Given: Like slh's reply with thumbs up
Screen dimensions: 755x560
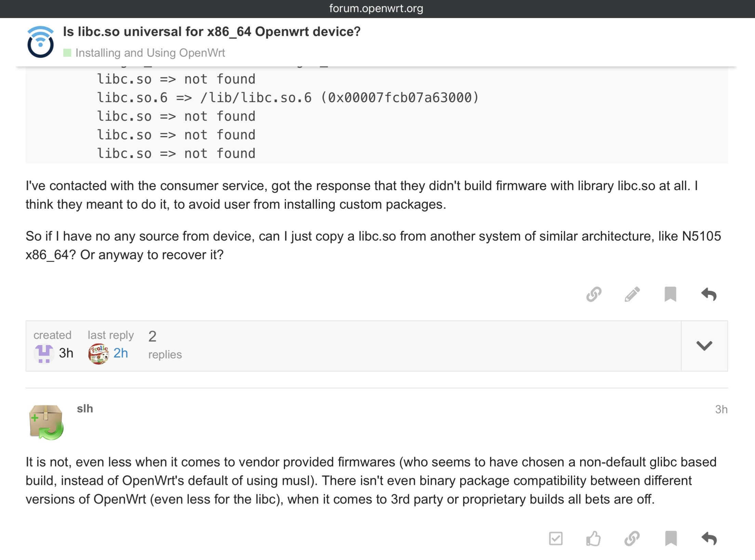Looking at the screenshot, I should 594,539.
